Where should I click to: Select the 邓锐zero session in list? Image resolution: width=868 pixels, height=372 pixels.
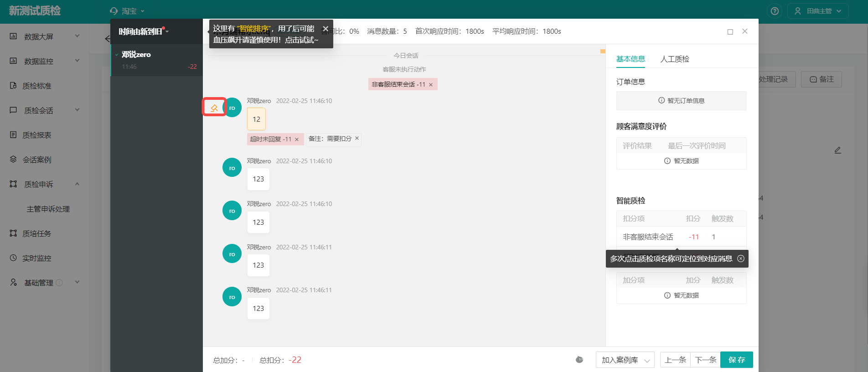point(156,60)
